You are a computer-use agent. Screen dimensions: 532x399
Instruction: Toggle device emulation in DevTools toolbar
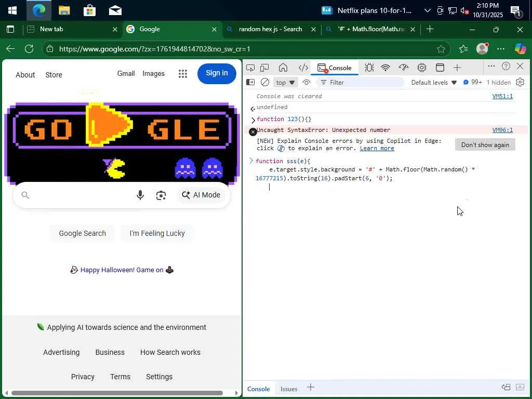pos(264,68)
